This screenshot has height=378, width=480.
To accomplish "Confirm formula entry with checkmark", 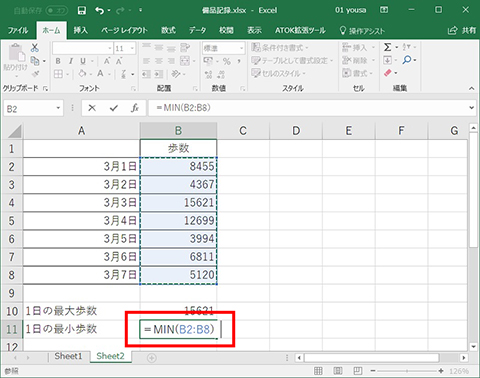I will [x=114, y=108].
